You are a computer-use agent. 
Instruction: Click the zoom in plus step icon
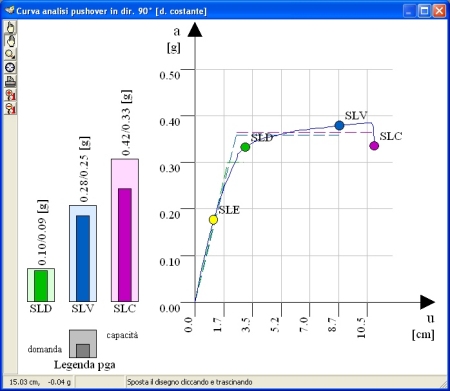(x=10, y=95)
